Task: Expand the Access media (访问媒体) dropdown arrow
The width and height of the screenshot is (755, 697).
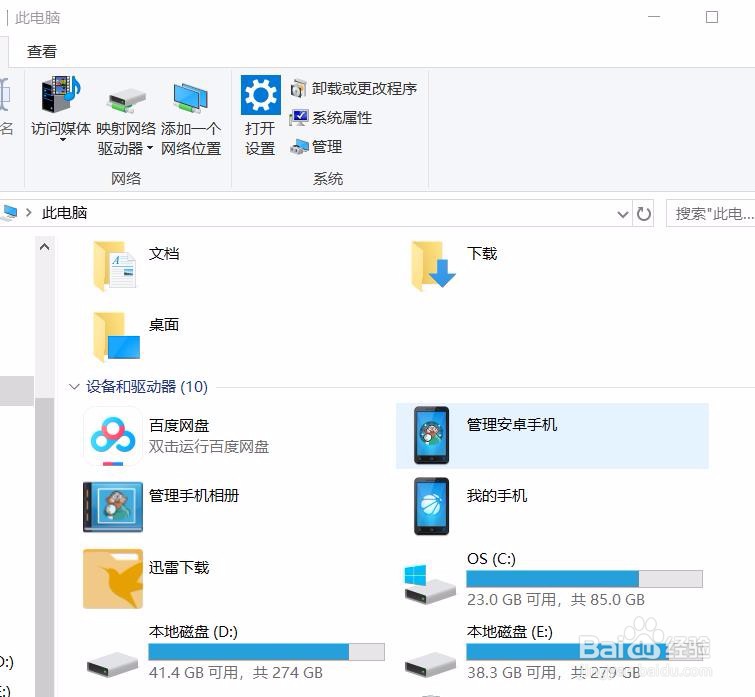Action: 63,140
